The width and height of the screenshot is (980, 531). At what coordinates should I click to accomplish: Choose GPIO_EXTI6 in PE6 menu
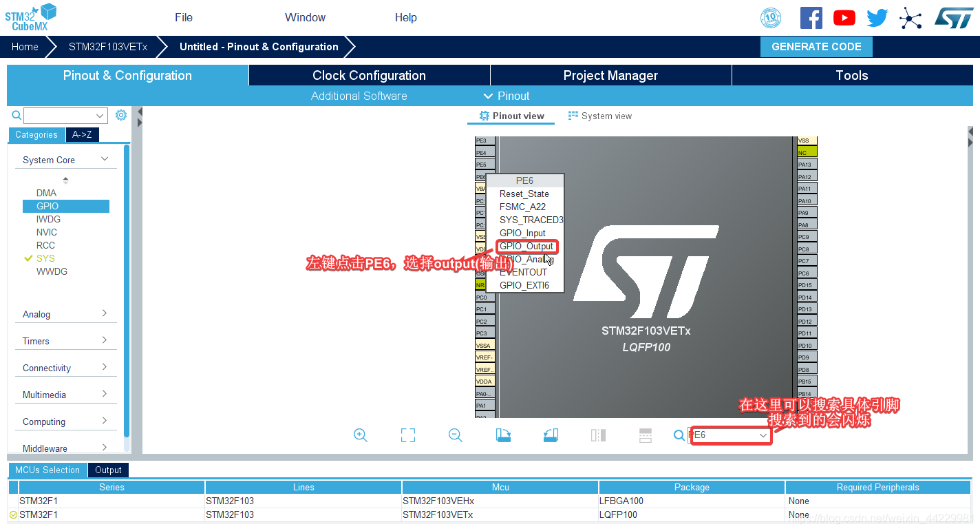coord(524,285)
